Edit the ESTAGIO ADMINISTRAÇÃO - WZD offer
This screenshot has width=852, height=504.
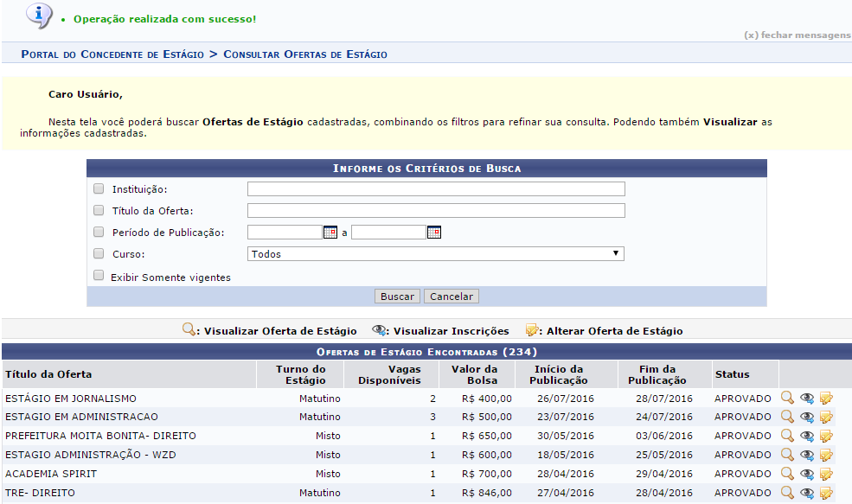tap(826, 455)
